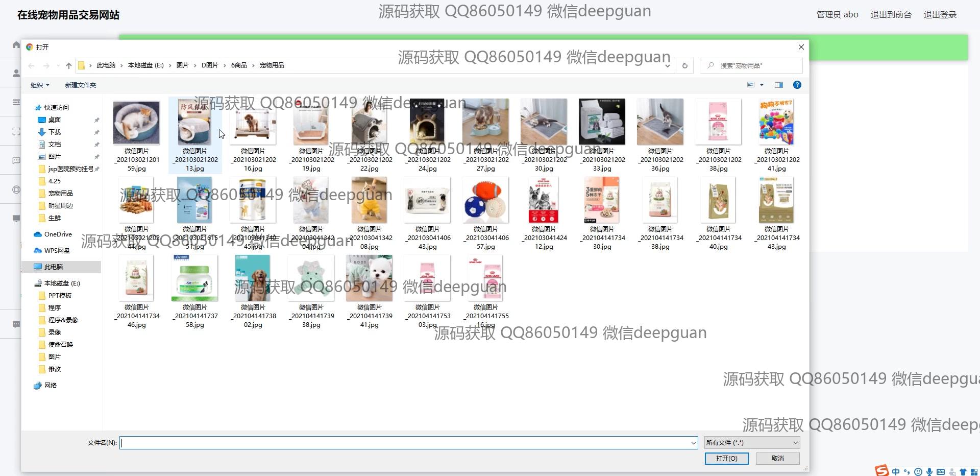Select 宠物用品 folder in the sidebar

click(60, 194)
